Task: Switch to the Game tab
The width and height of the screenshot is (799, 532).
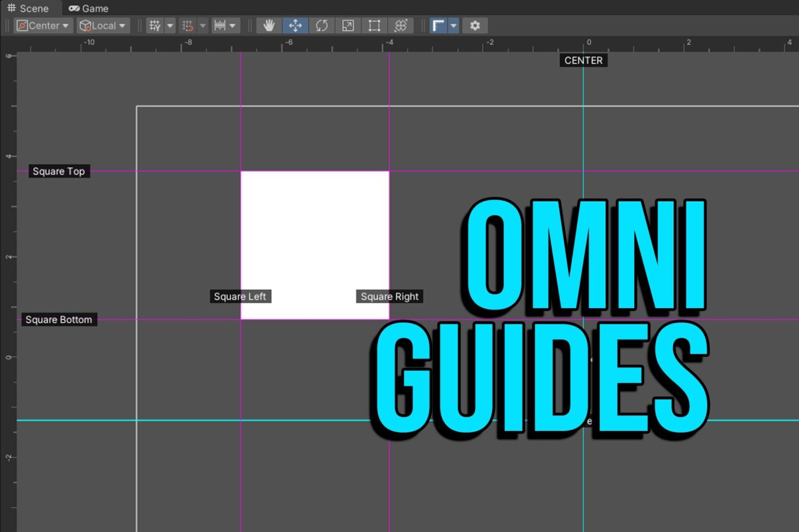Action: pos(88,8)
